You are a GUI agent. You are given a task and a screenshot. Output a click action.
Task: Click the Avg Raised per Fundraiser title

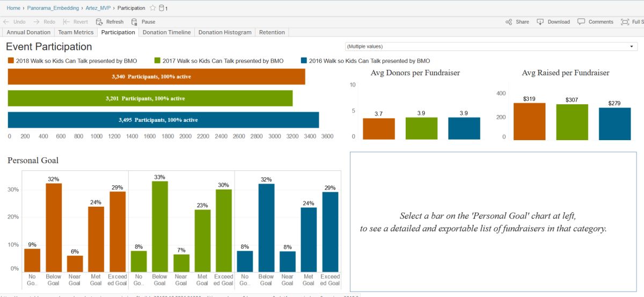point(566,73)
